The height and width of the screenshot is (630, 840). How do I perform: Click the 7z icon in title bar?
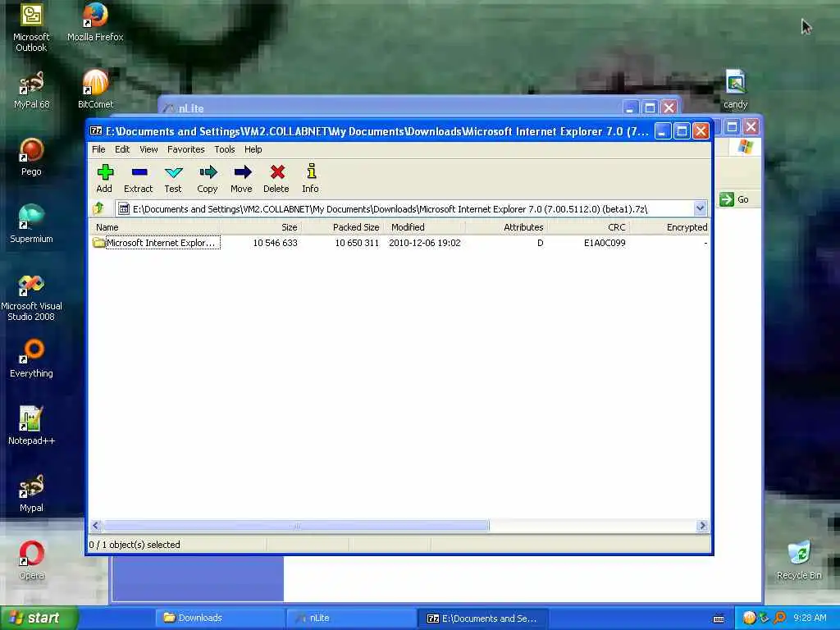point(96,130)
